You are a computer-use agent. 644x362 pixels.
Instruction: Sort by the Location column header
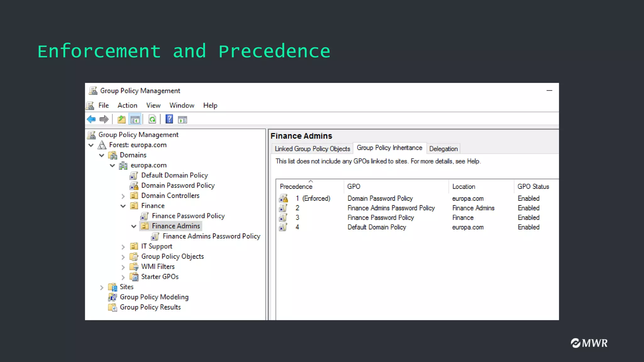pos(481,186)
